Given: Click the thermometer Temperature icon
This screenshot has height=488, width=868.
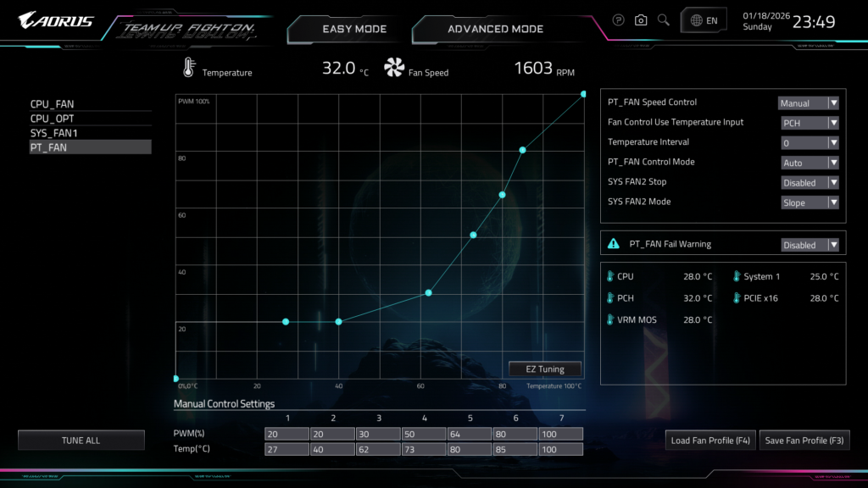Looking at the screenshot, I should coord(187,69).
